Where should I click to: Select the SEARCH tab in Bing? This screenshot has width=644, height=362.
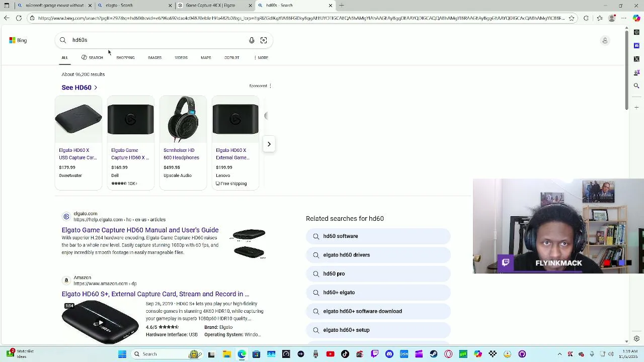coord(92,58)
